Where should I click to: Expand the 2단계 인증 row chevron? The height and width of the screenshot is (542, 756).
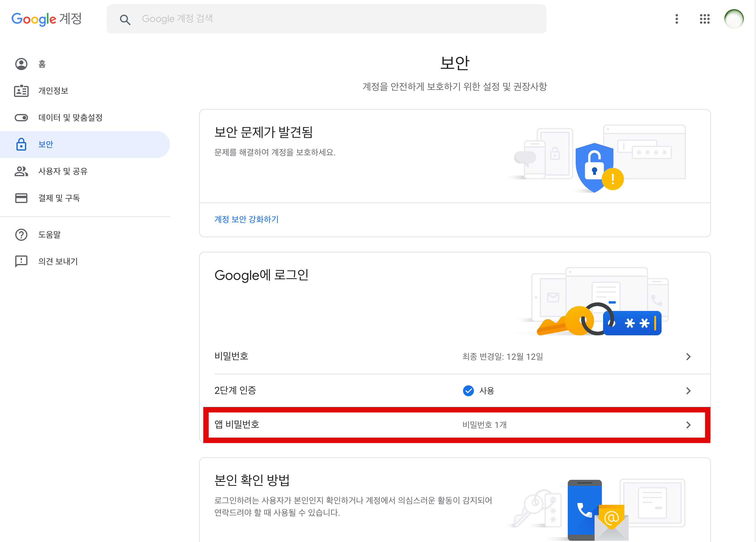click(688, 390)
